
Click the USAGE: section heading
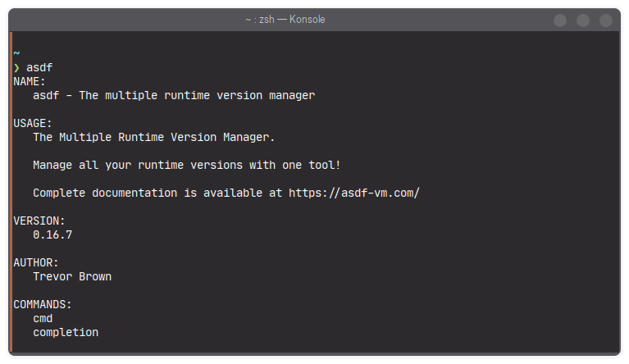coord(33,123)
